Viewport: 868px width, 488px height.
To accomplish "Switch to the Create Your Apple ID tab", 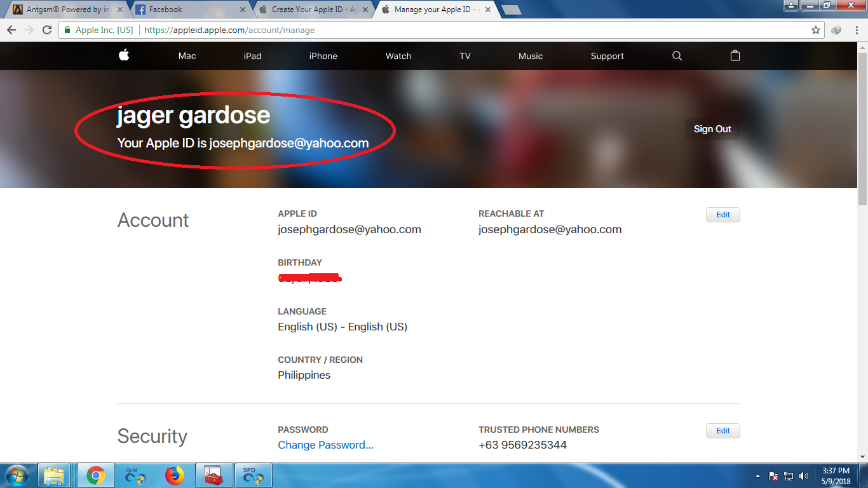I will (x=311, y=10).
